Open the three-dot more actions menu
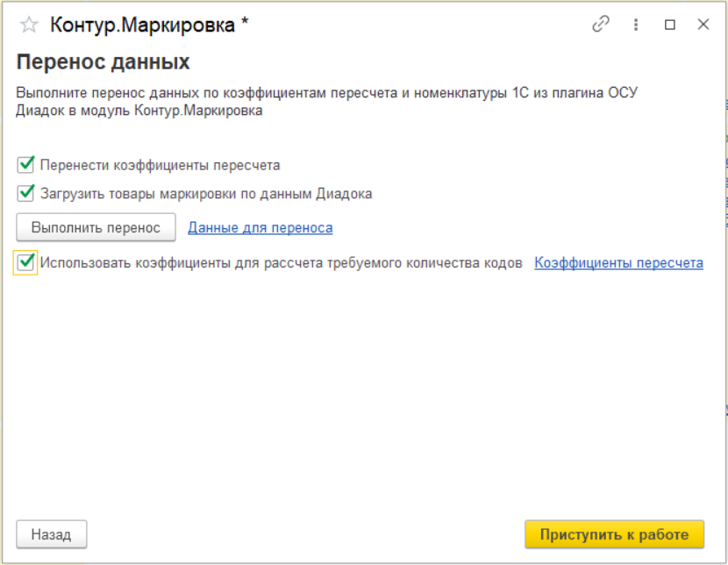Image resolution: width=728 pixels, height=565 pixels. pyautogui.click(x=636, y=25)
